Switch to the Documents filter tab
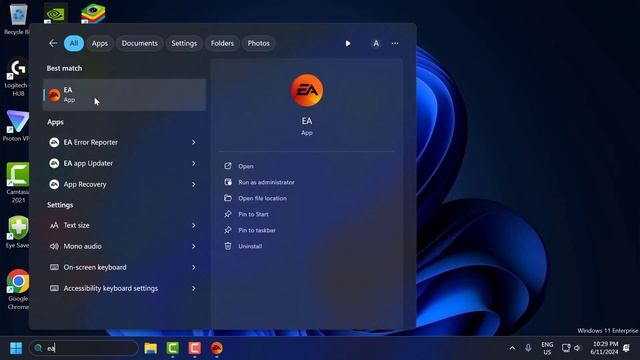Viewport: 640px width, 360px height. tap(140, 43)
